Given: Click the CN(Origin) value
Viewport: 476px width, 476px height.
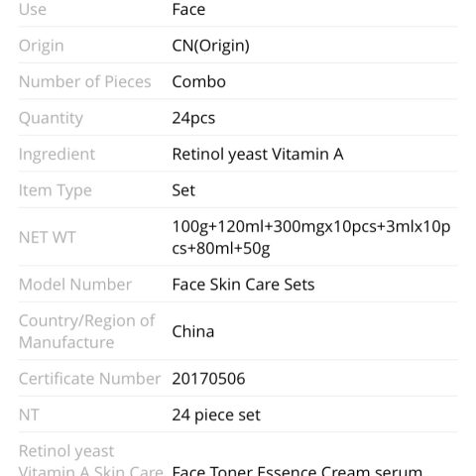Looking at the screenshot, I should pyautogui.click(x=210, y=46).
